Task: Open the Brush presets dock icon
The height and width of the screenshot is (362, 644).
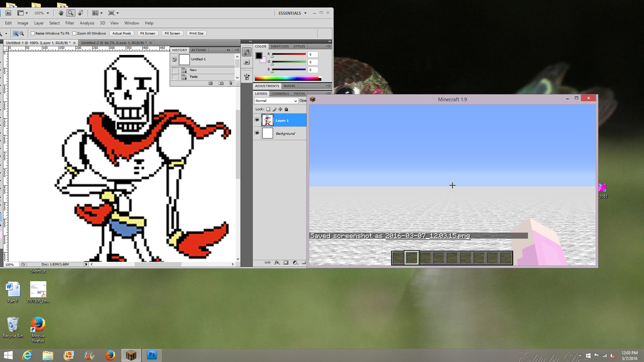Action: [x=247, y=77]
